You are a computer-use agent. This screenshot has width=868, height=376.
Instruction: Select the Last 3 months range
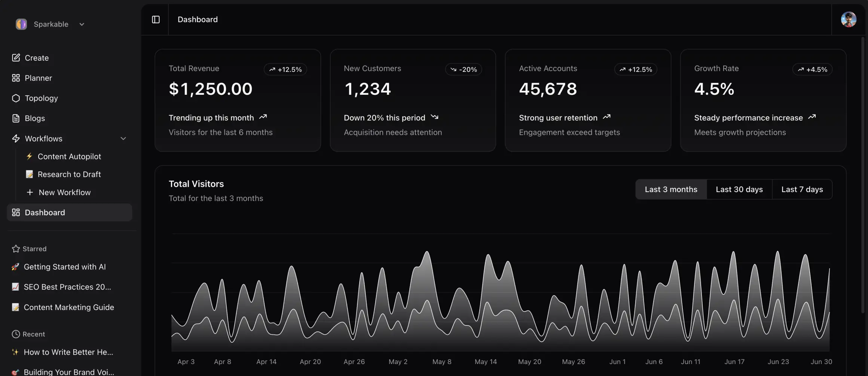[x=671, y=189]
